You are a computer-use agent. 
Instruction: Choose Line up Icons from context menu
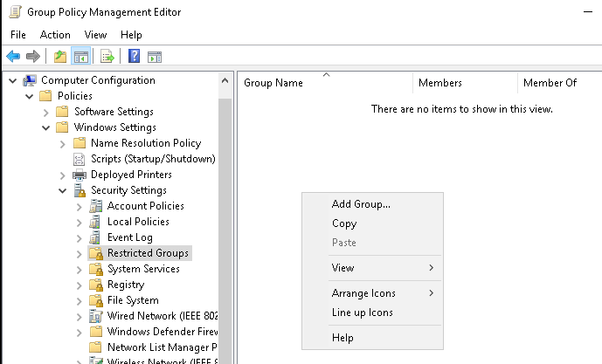click(372, 312)
